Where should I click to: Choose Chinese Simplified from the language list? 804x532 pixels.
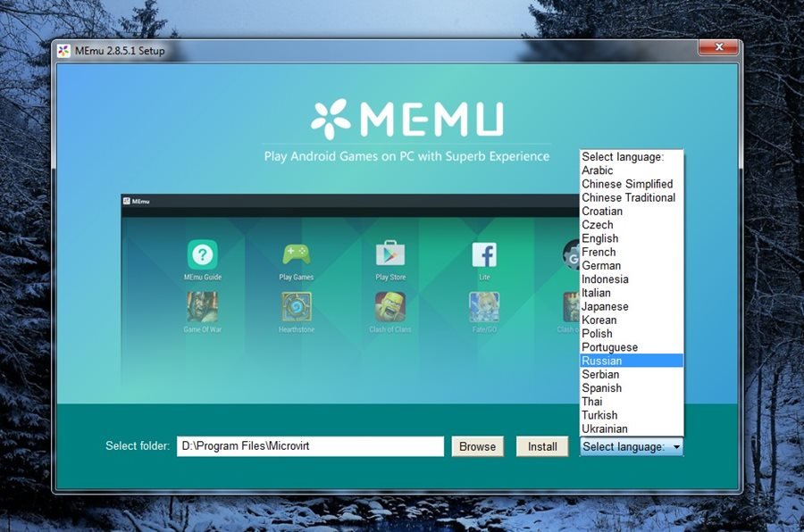[632, 184]
